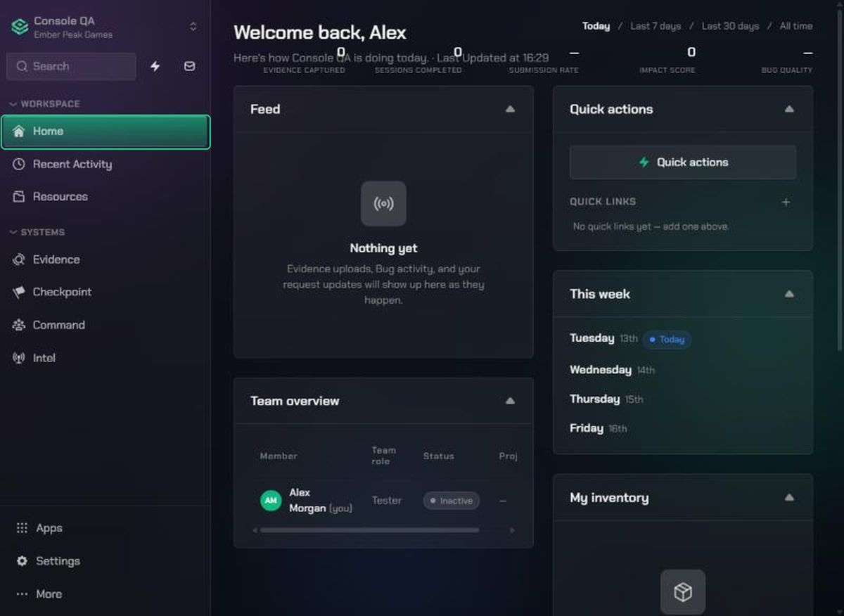Screen dimensions: 844x616
Task: Select the Today time range
Action: (596, 26)
